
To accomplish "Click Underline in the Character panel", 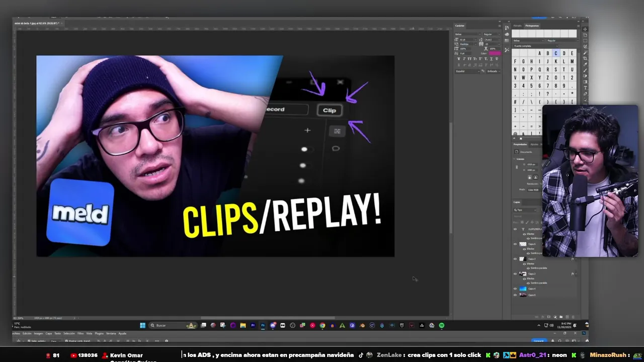I will tap(491, 59).
